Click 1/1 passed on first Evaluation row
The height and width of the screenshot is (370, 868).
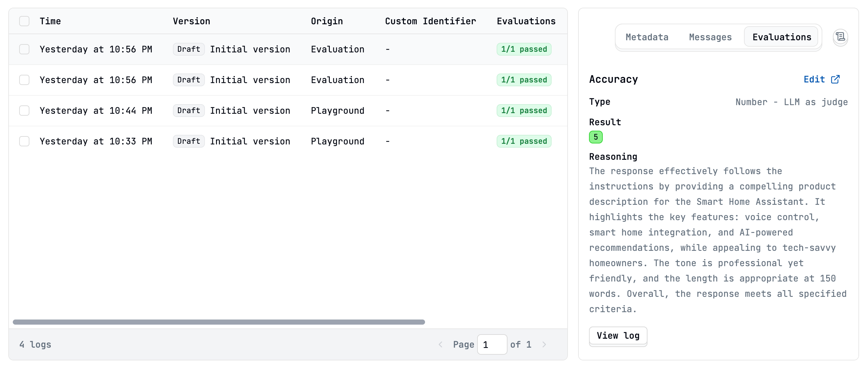click(x=524, y=49)
